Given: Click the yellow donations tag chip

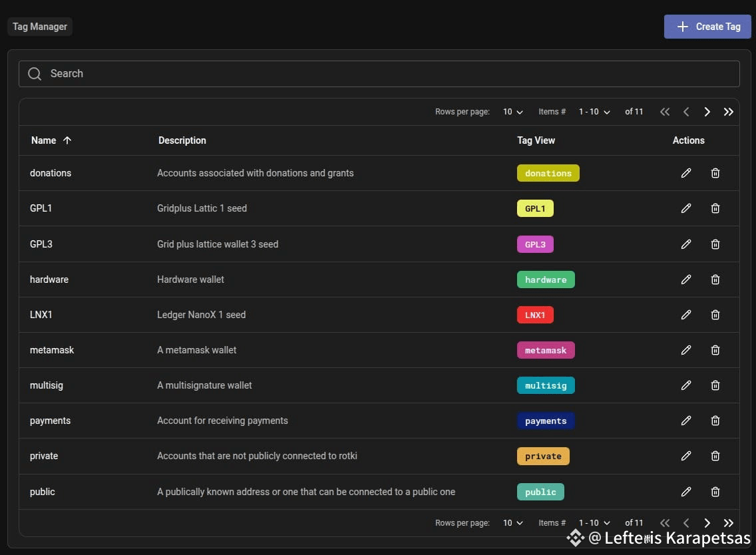Looking at the screenshot, I should tap(548, 173).
